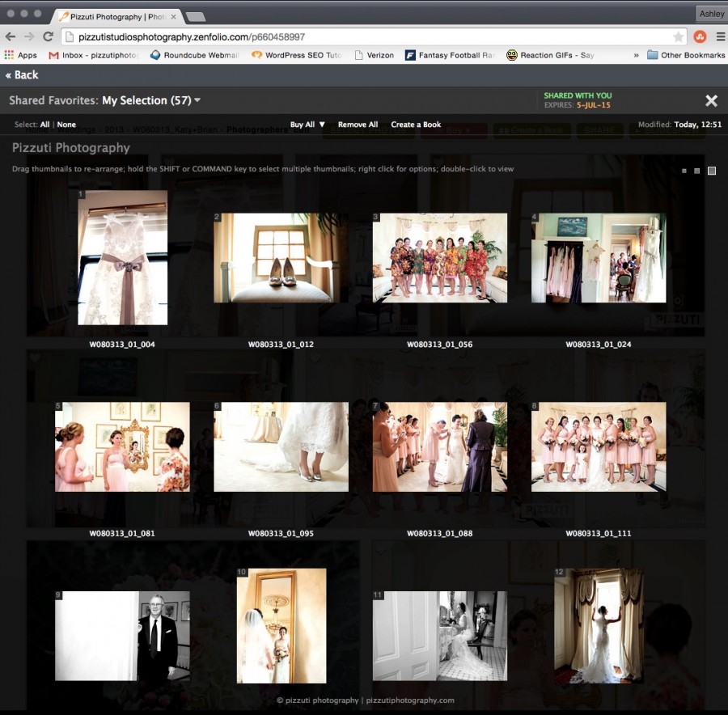The width and height of the screenshot is (728, 715).
Task: Select floral robes group thumbnail W080313_01_056
Action: pos(440,258)
